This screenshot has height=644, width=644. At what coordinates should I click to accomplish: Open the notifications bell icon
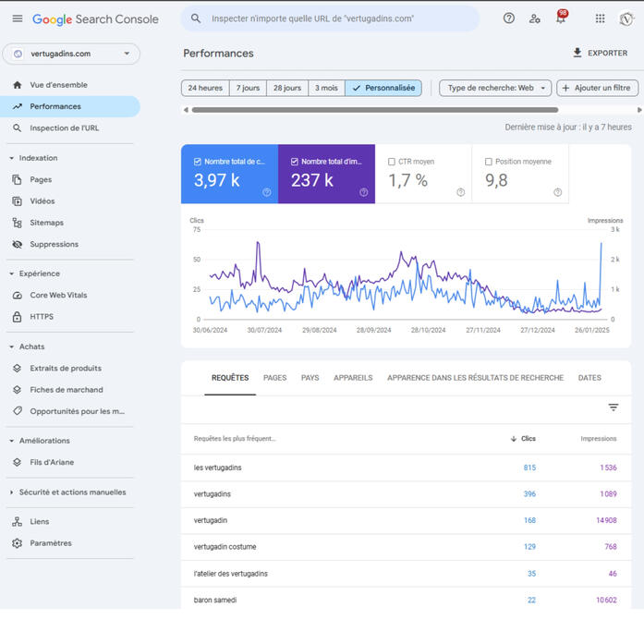[x=560, y=18]
